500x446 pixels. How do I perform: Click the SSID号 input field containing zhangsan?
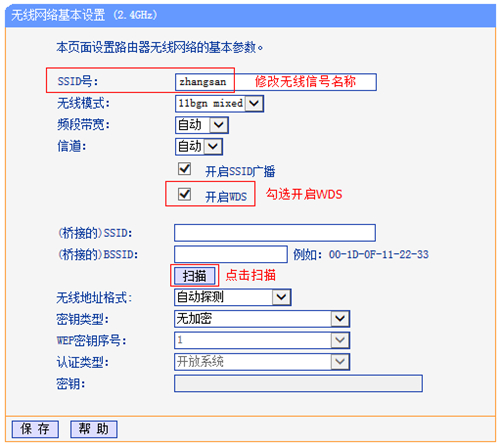point(276,82)
